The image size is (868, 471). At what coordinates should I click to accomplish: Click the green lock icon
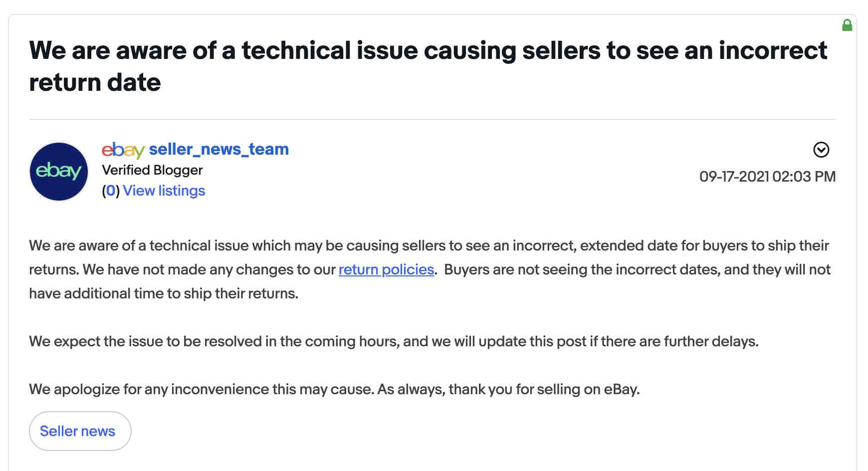pos(847,25)
